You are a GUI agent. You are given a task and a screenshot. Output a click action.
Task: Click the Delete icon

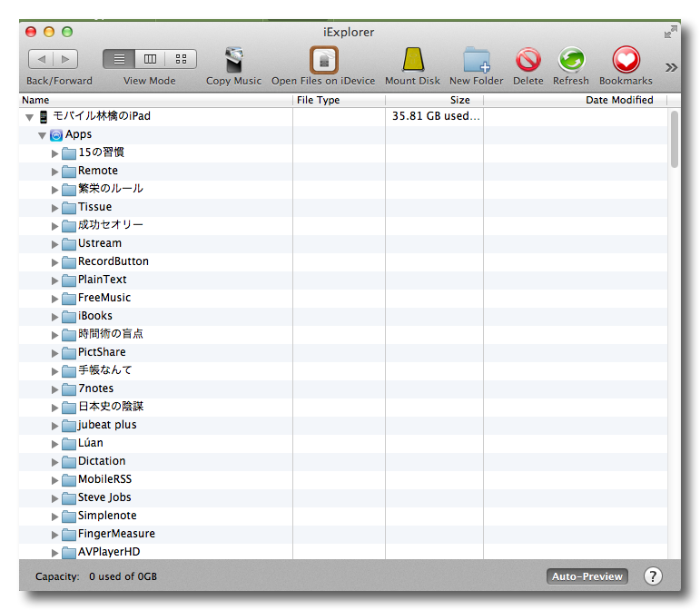[x=528, y=59]
